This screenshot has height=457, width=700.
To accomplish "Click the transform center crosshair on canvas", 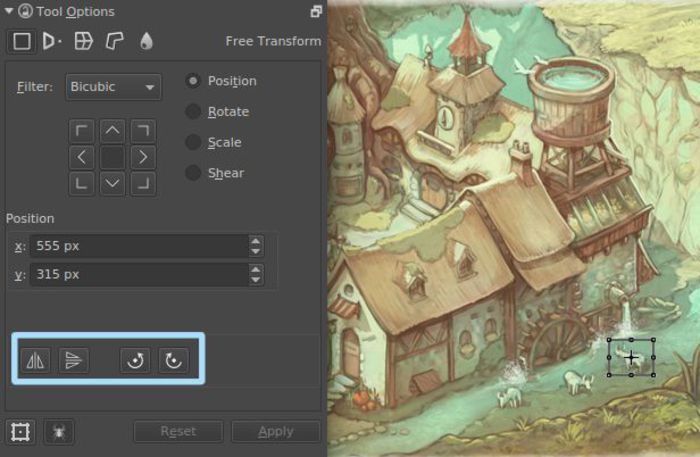I will 631,357.
